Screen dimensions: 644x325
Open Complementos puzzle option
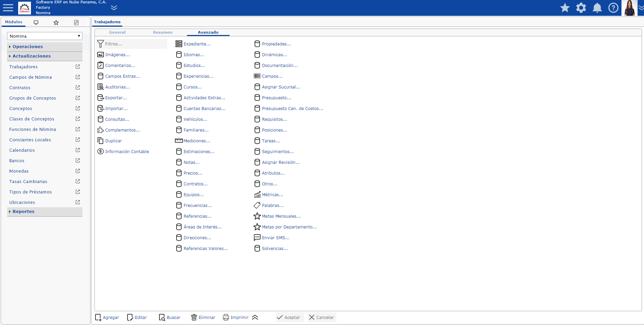click(x=118, y=130)
